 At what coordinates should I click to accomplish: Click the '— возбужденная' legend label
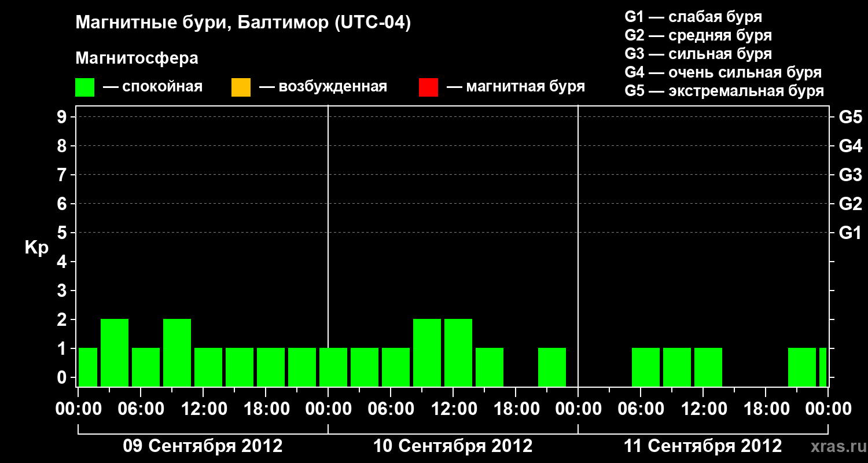pos(323,87)
